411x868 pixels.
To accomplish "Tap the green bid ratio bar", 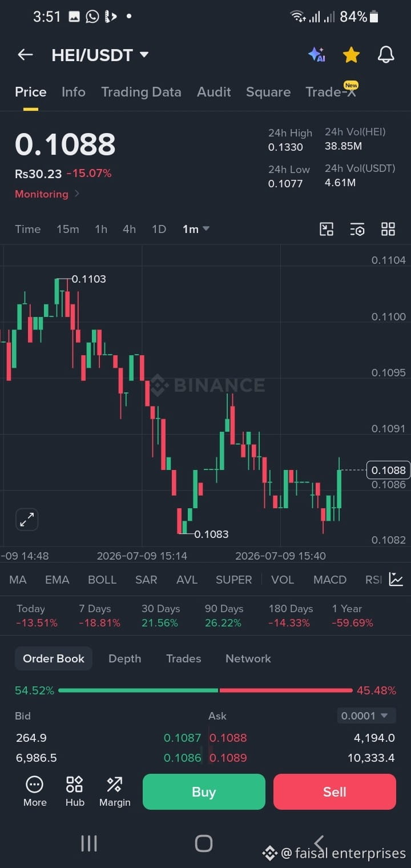I will [138, 690].
